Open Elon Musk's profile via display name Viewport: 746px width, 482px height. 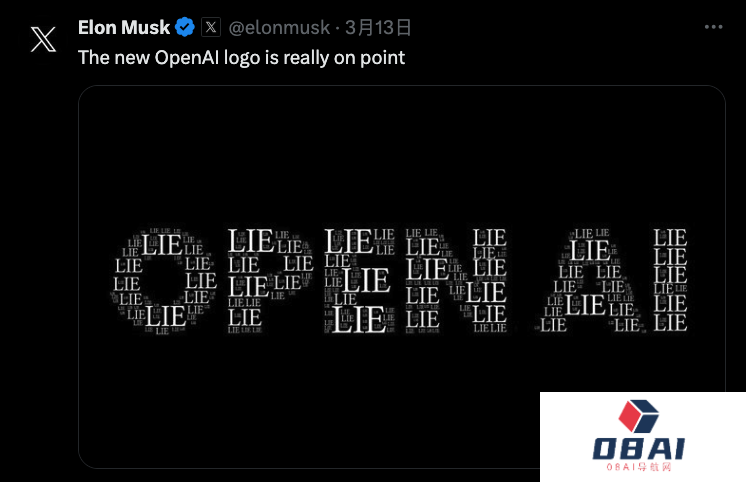[124, 27]
